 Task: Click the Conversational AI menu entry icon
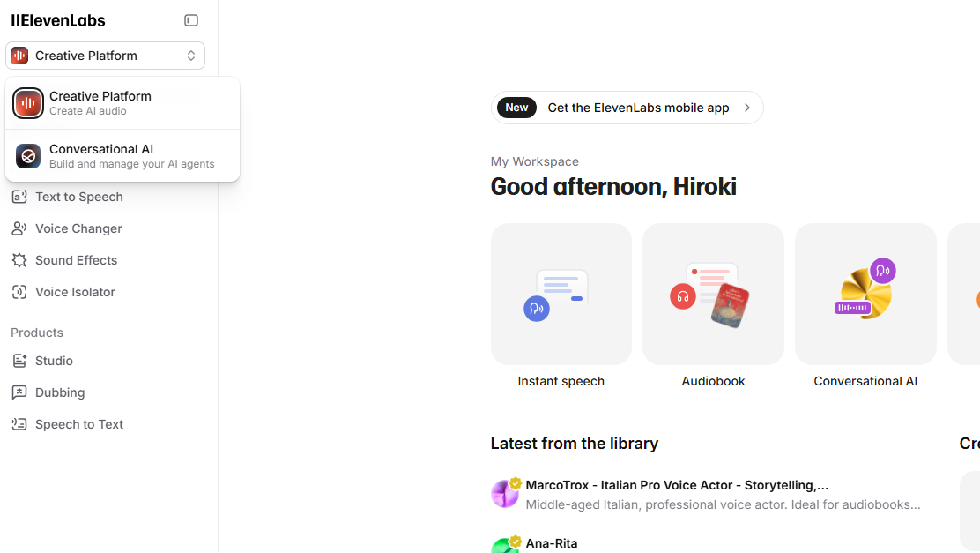tap(28, 156)
